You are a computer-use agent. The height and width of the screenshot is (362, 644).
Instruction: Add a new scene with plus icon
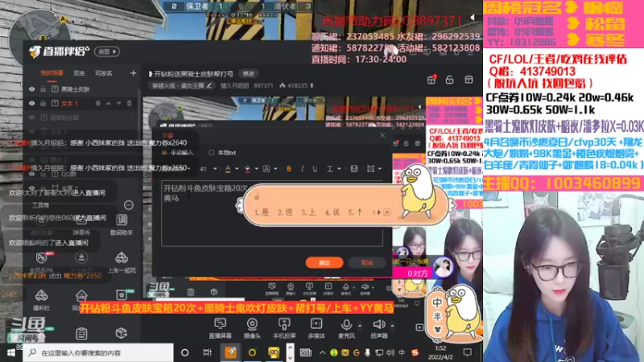pyautogui.click(x=133, y=73)
